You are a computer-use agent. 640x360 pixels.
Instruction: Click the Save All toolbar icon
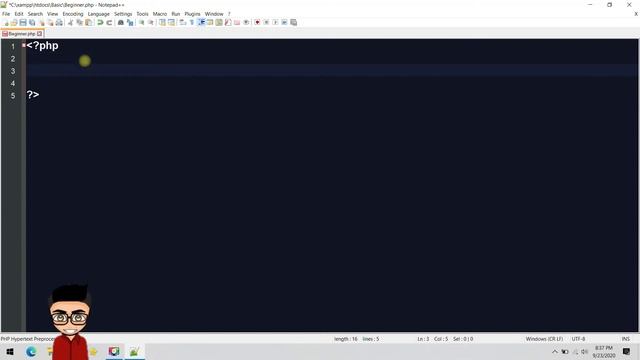coord(32,22)
